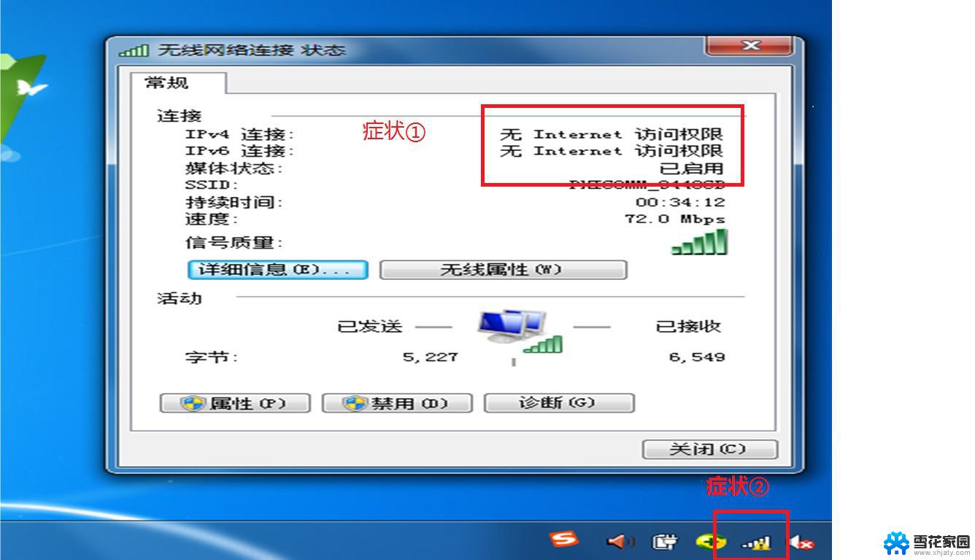Screen dimensions: 975x560
Task: Click the 连接 section heading
Action: (180, 116)
